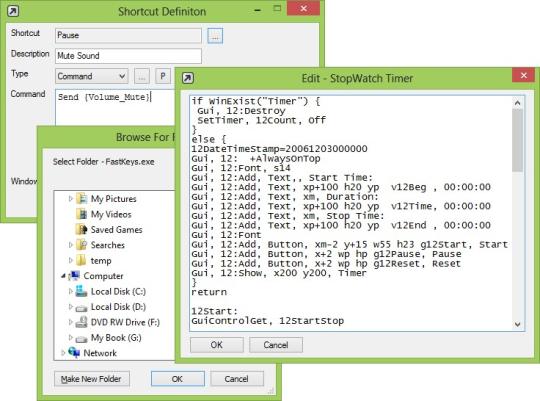Open the Type Command dropdown
This screenshot has width=540, height=401.
(92, 76)
